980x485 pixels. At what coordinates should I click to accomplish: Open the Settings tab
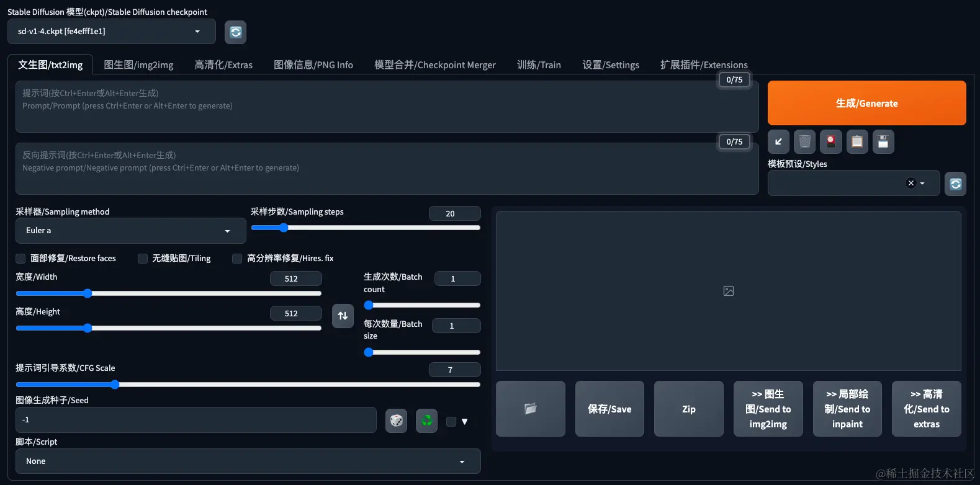(x=611, y=65)
